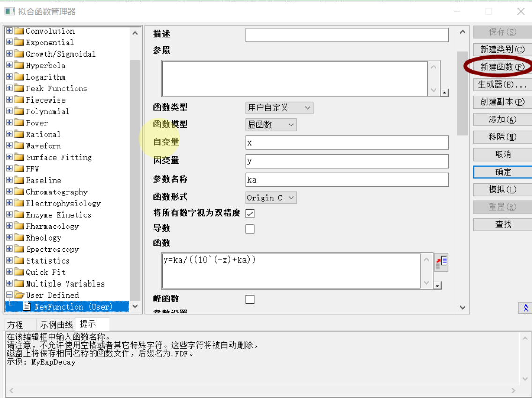Click the settings panel scroll down arrow
Screen dimensions: 532x398
click(x=463, y=307)
